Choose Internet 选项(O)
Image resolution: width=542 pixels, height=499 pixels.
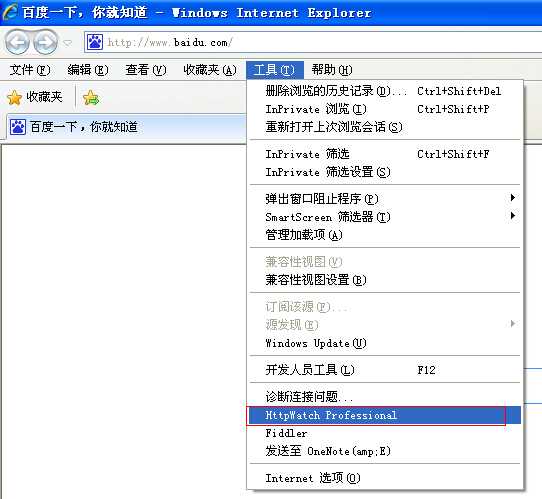[x=385, y=478]
